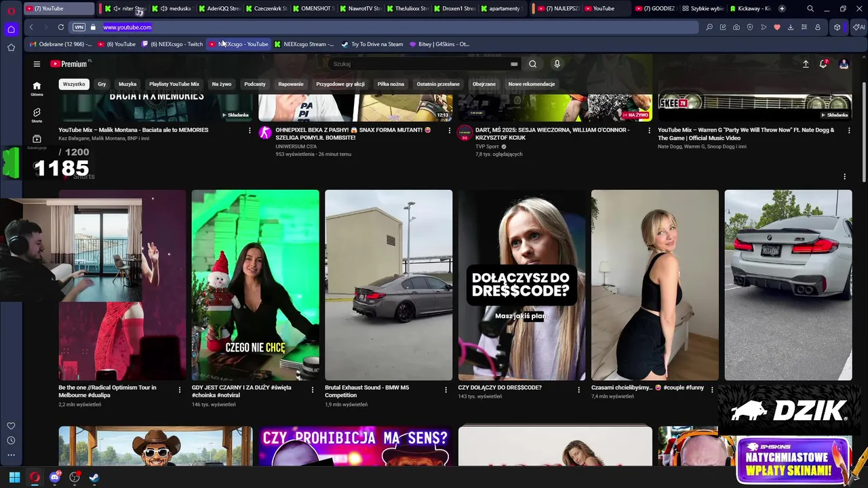Open the Shorts shelf three-dot menu

point(844,176)
